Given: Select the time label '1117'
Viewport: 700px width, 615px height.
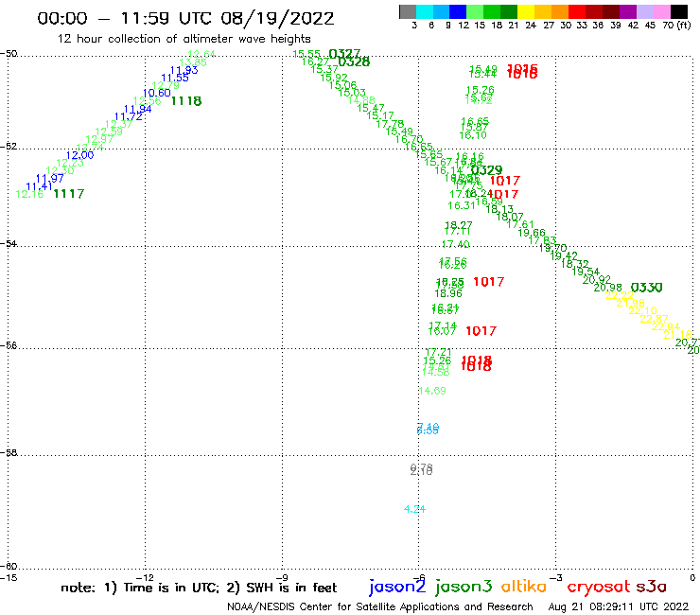Looking at the screenshot, I should [69, 194].
